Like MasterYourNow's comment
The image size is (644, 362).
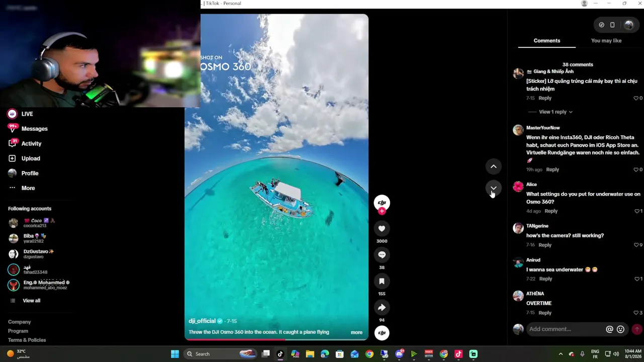coord(636,169)
